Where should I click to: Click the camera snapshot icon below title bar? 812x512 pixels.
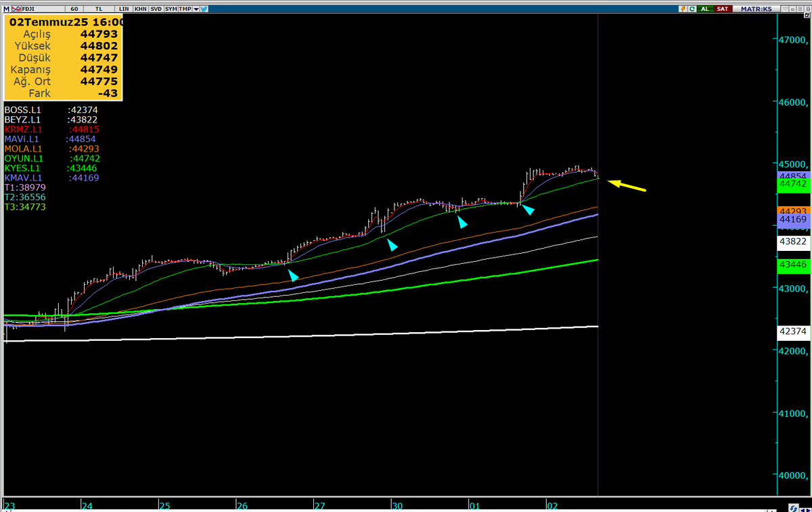pos(807,15)
